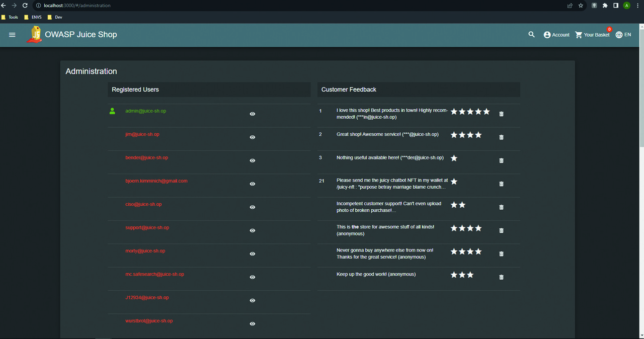The image size is (644, 339).
Task: Delete 'Nothing useful available here!' feedback
Action: tap(501, 160)
